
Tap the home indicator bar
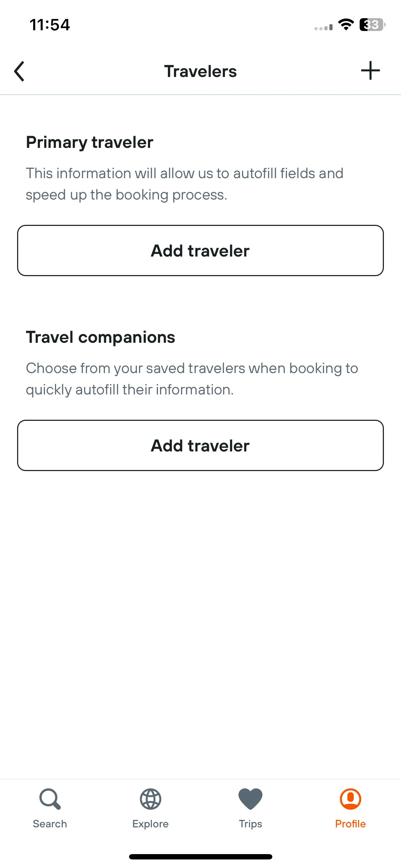point(200,857)
